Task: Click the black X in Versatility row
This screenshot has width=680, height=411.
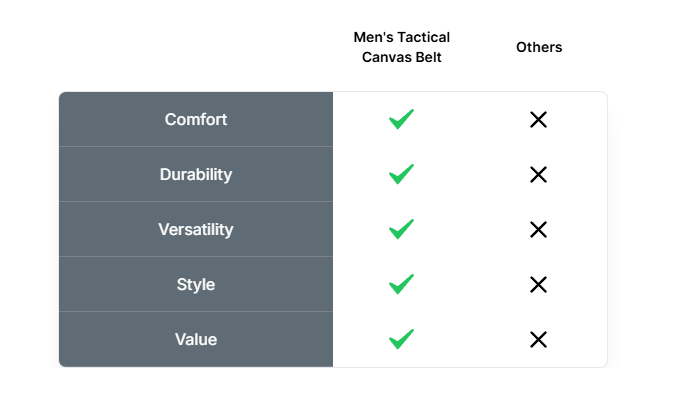Action: click(x=538, y=230)
